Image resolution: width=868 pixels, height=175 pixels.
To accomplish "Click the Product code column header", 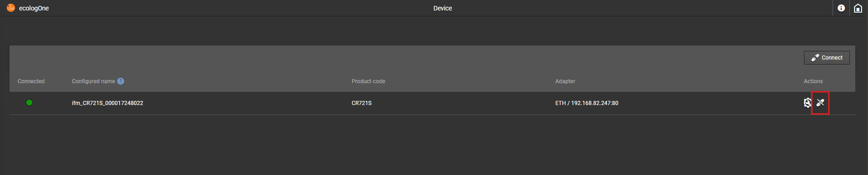I will pos(368,81).
